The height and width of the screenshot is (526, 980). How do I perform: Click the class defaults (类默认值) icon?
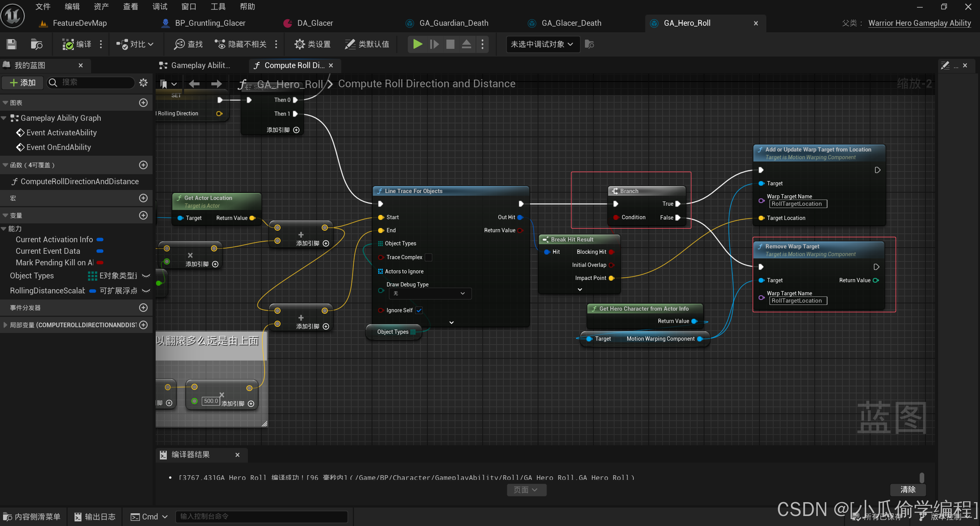[x=350, y=44]
